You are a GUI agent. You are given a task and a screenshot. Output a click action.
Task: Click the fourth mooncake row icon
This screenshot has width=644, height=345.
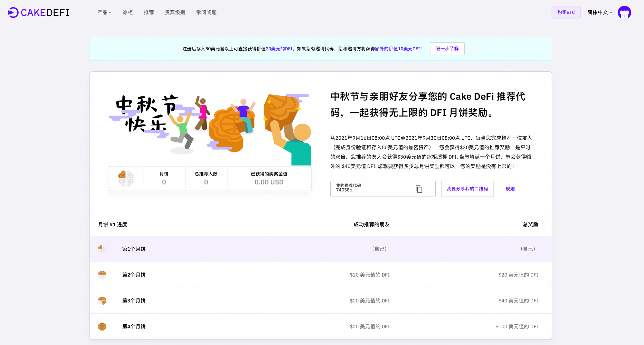tap(102, 327)
